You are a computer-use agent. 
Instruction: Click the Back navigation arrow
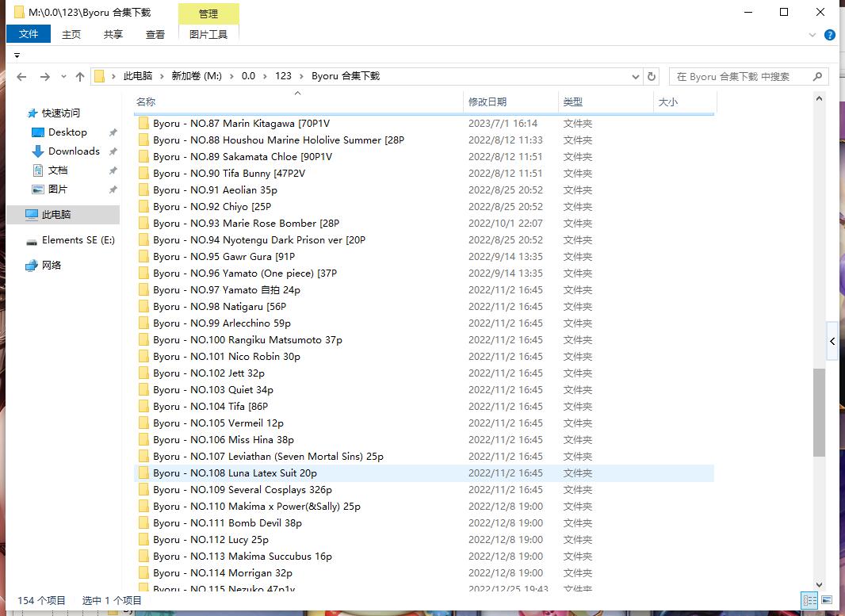[x=21, y=77]
